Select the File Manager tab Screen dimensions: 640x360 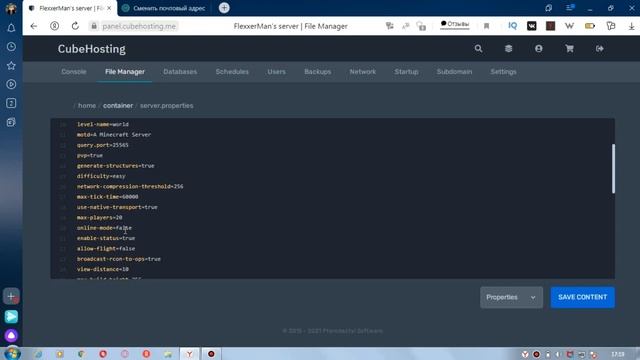click(x=125, y=71)
